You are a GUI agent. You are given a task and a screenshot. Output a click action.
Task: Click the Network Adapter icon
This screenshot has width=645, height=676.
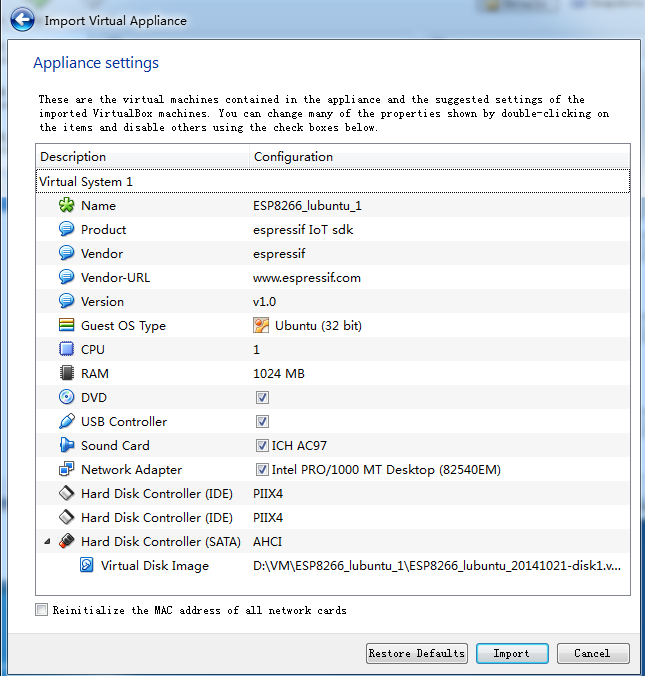click(x=67, y=469)
